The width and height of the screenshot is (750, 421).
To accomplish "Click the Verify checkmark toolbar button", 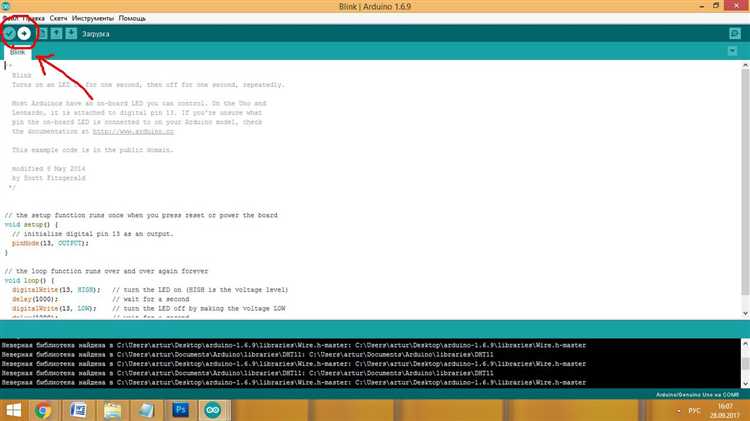I will pos(10,33).
